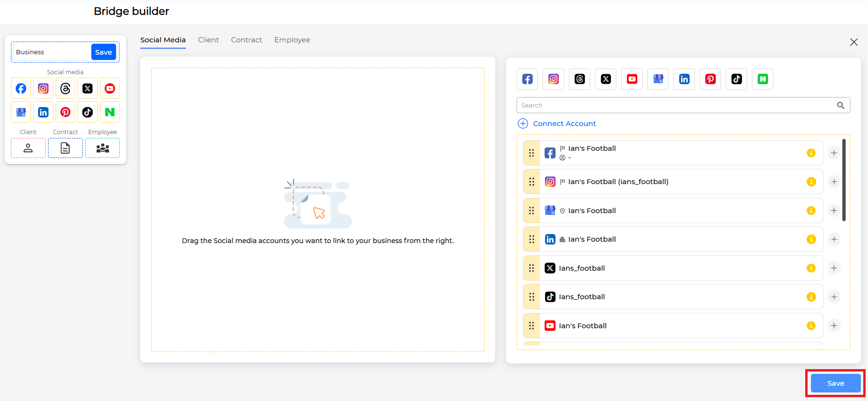868x401 pixels.
Task: Click the accounts list vertical scrollbar
Action: 844,180
